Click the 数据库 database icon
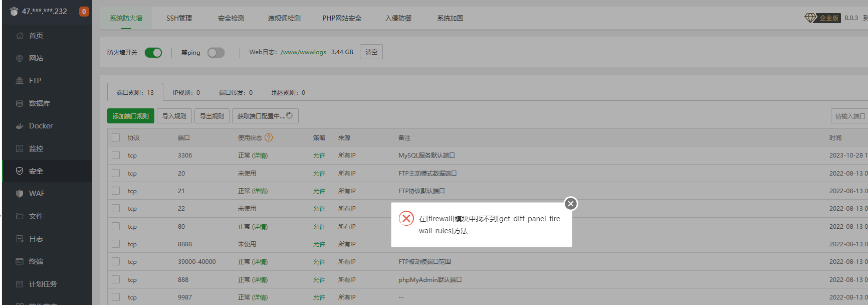 (20, 103)
